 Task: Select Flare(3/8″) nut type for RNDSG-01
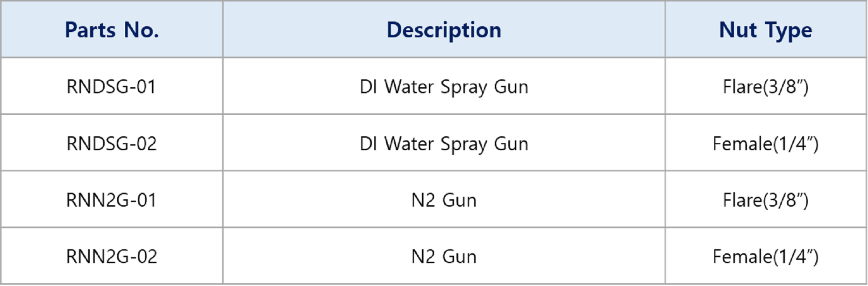pyautogui.click(x=765, y=87)
